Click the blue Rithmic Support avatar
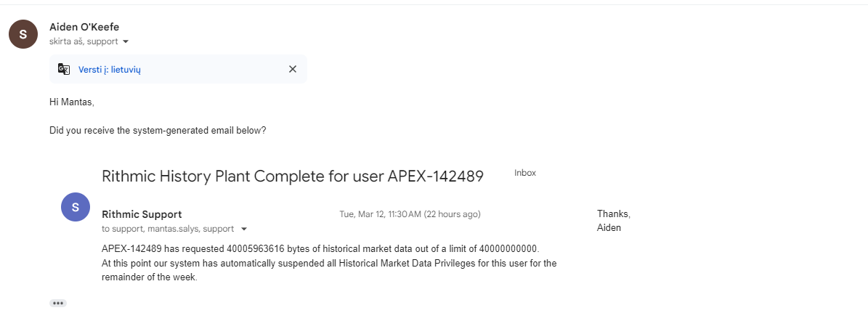The height and width of the screenshot is (313, 868). 76,207
